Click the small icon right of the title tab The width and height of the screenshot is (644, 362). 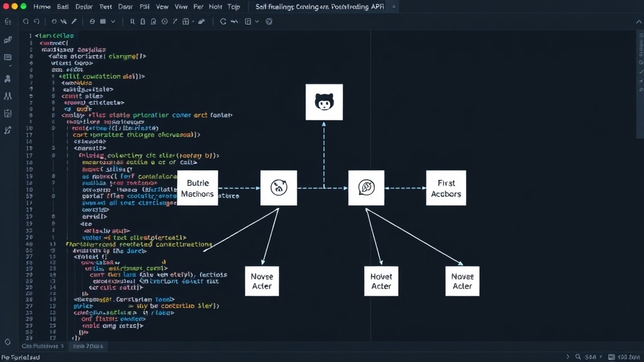click(394, 6)
